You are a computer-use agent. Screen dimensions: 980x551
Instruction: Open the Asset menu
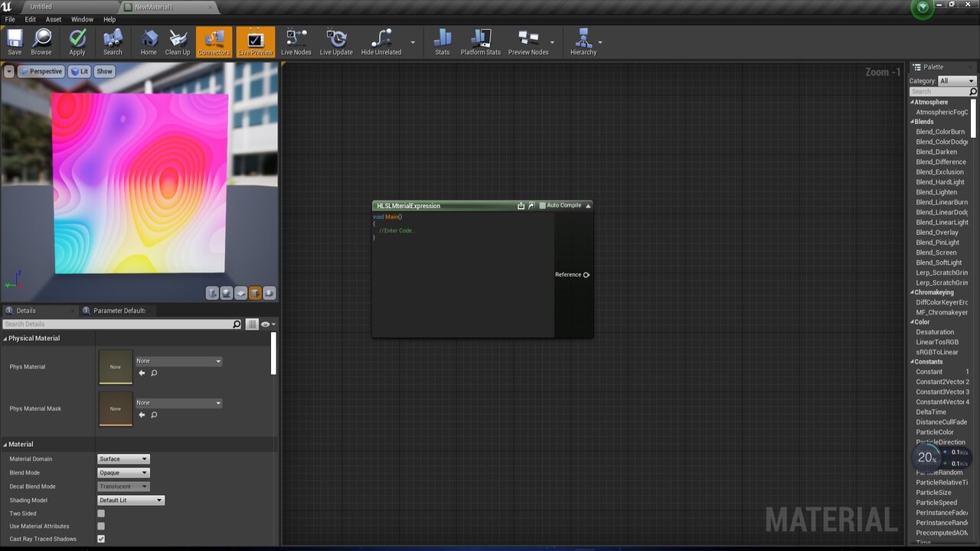[54, 19]
